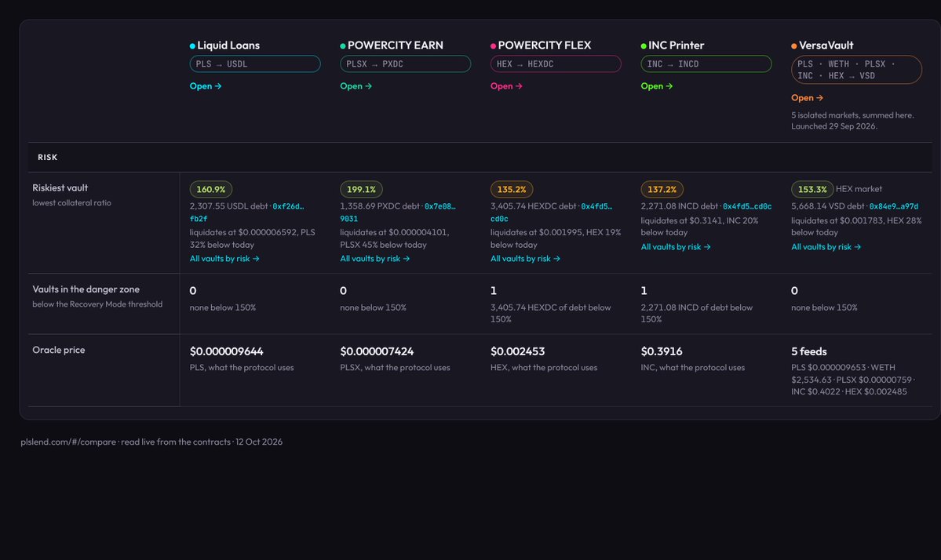
Task: Open the HEXDC debt vault address under POWERCITY FLEX
Action: tap(551, 213)
